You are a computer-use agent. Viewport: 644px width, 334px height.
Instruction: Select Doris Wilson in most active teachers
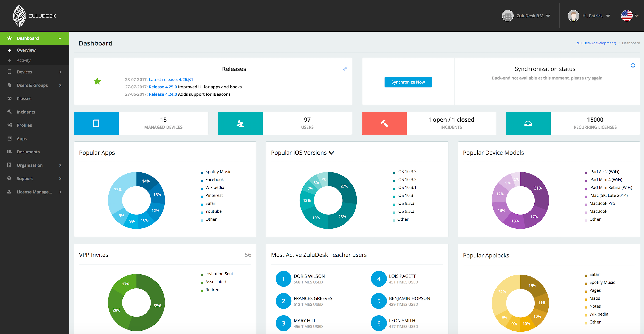pyautogui.click(x=309, y=276)
